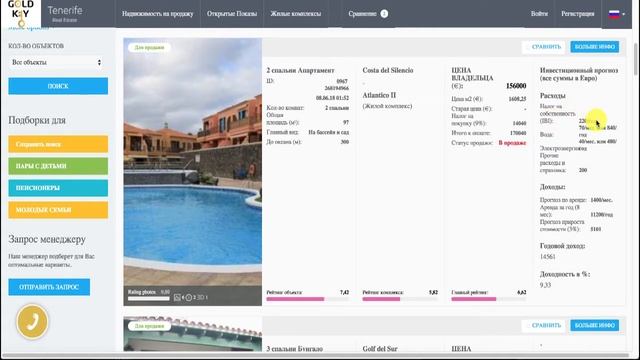Open the Недвижимость на продажу menu
This screenshot has width=640, height=360.
[158, 14]
